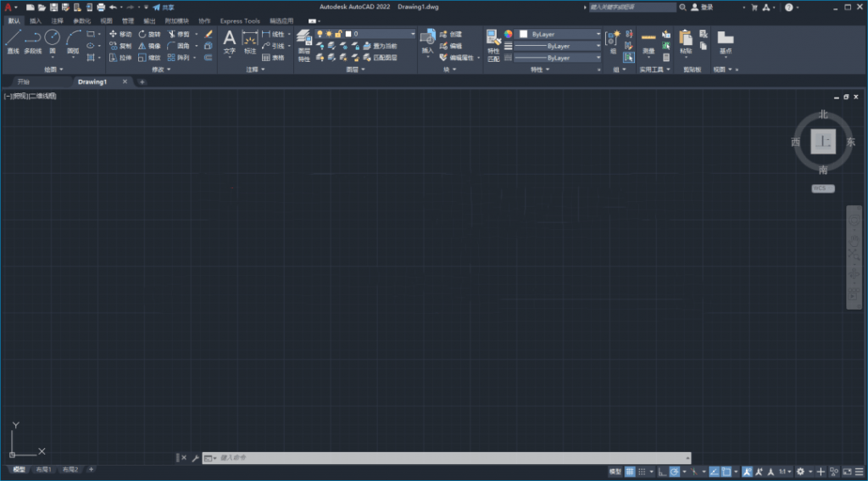Toggle grid display in status bar

pos(630,471)
